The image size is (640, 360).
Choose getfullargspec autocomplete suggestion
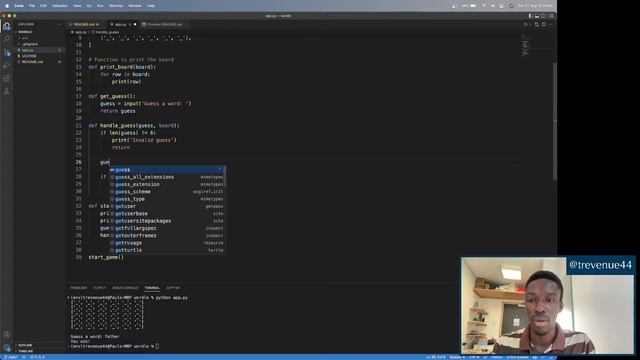167,229
